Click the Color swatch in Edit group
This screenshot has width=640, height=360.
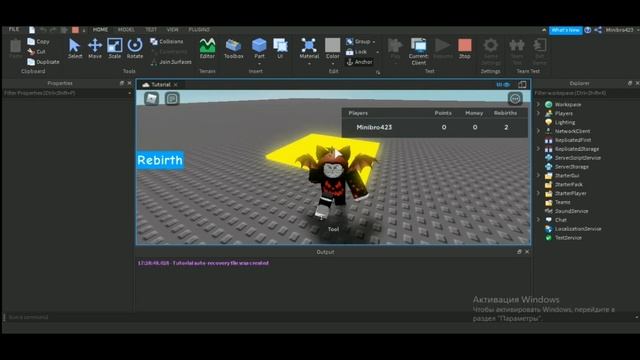point(332,45)
